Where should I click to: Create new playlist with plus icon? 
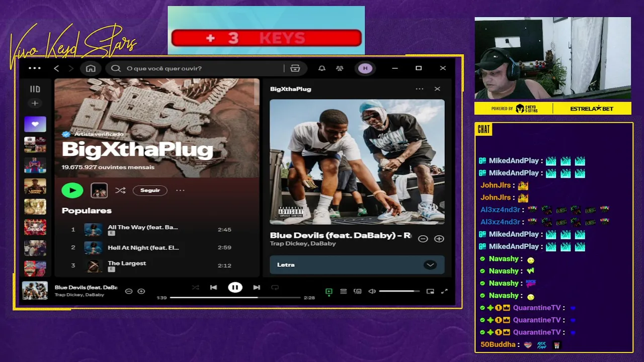pos(35,103)
